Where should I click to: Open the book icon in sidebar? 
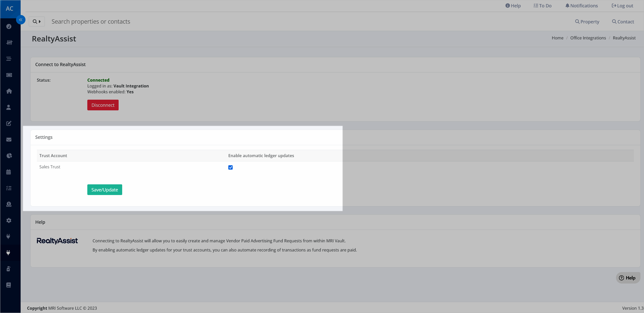(9, 285)
